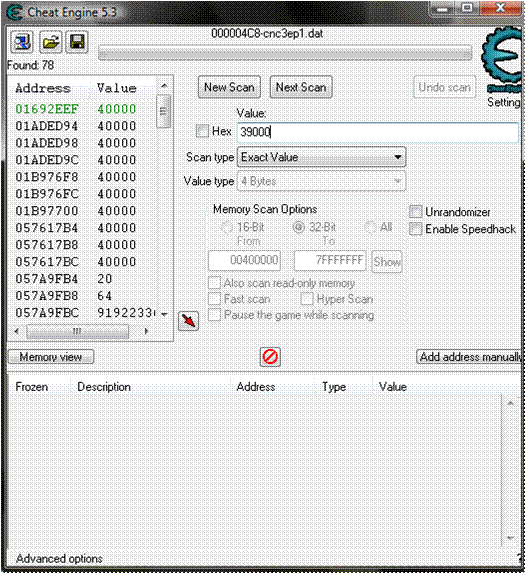Open the process list computer icon

pos(22,42)
